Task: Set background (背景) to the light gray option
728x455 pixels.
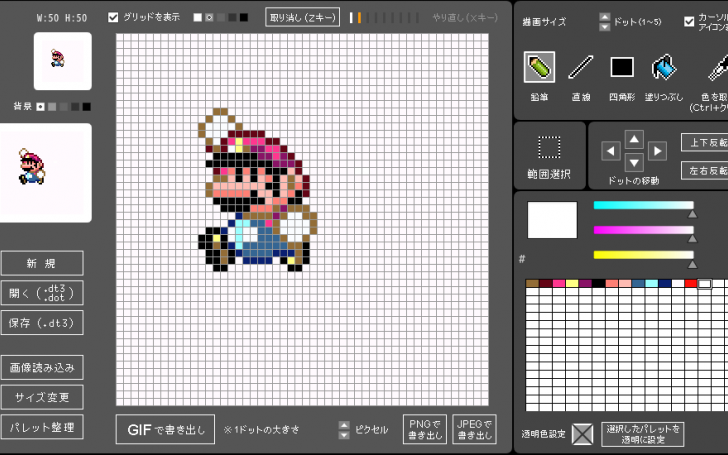Action: pyautogui.click(x=52, y=107)
